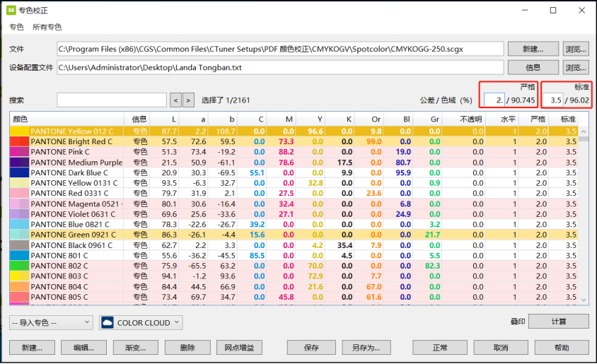Click the table's scroll down arrow
Image resolution: width=597 pixels, height=364 pixels.
tap(584, 300)
